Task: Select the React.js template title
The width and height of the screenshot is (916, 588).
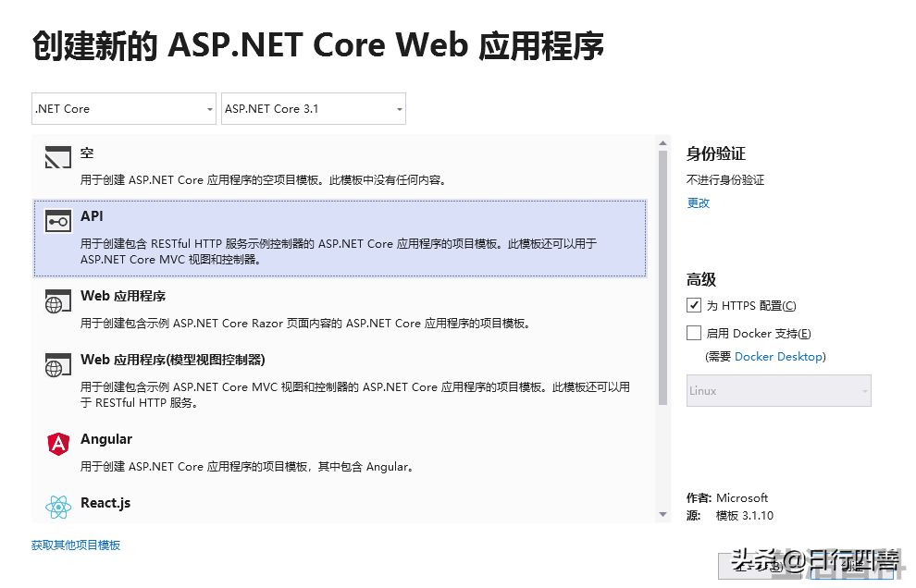Action: [105, 503]
